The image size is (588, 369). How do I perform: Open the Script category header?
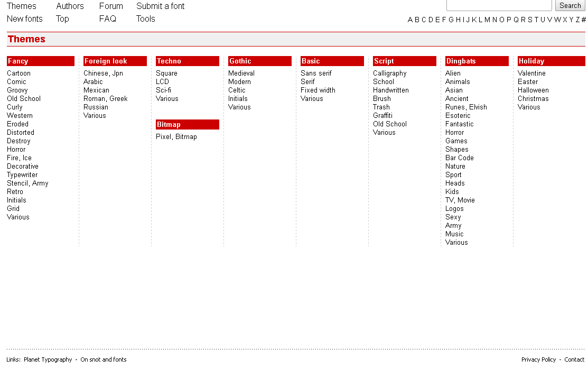click(x=405, y=61)
